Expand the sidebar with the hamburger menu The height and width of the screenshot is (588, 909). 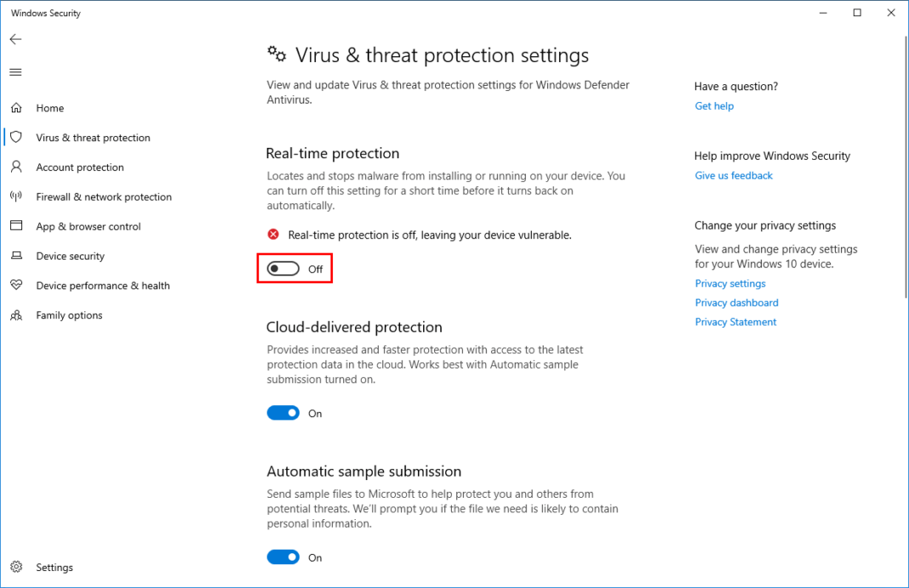15,71
